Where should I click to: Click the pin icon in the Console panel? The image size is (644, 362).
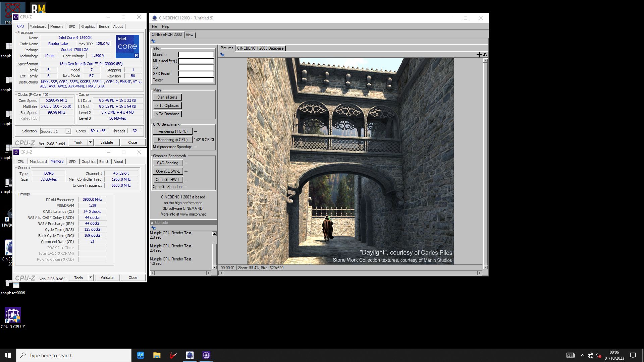154,228
